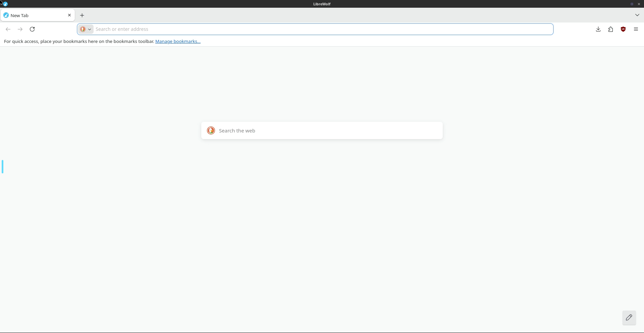Open the Downloads panel
The width and height of the screenshot is (644, 333).
(598, 29)
